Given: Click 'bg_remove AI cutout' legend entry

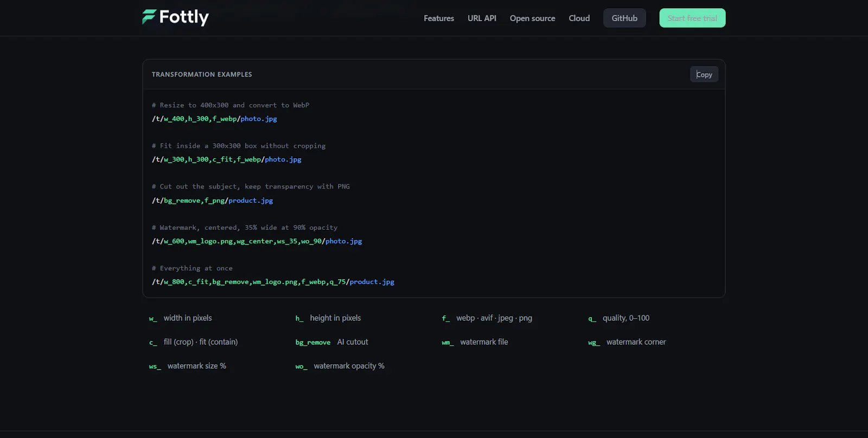Looking at the screenshot, I should coord(332,342).
